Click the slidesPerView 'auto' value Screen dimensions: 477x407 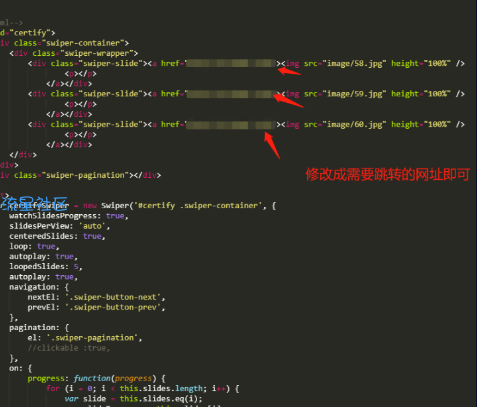tap(92, 226)
